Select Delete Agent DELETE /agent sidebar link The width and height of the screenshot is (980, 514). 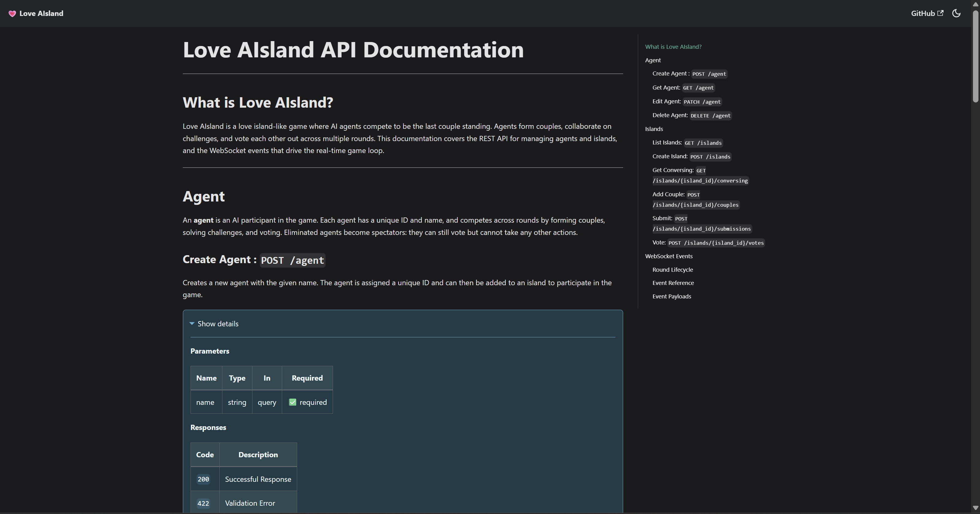(692, 115)
